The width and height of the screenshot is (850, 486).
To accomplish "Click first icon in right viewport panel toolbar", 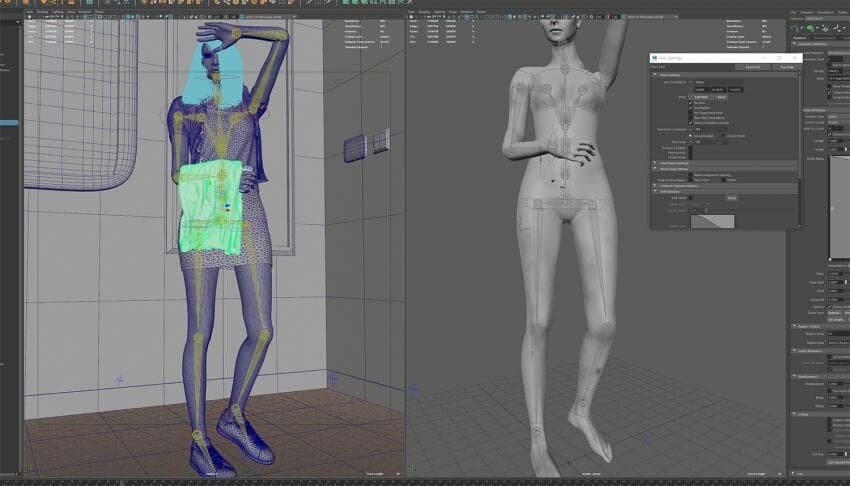I will coord(413,19).
